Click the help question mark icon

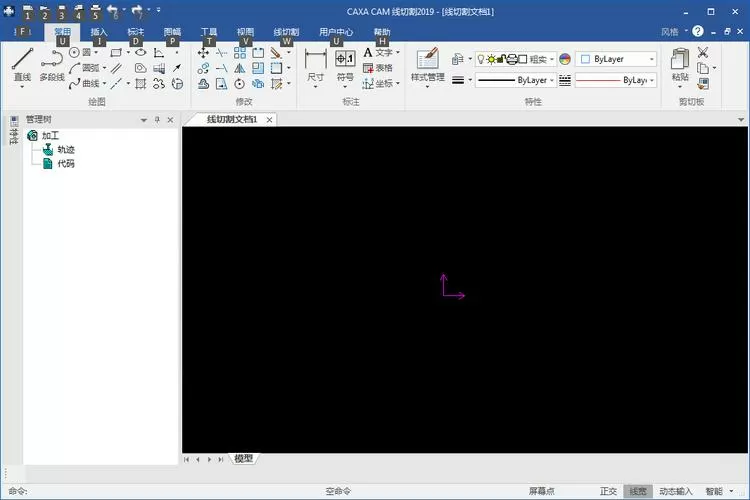click(697, 32)
